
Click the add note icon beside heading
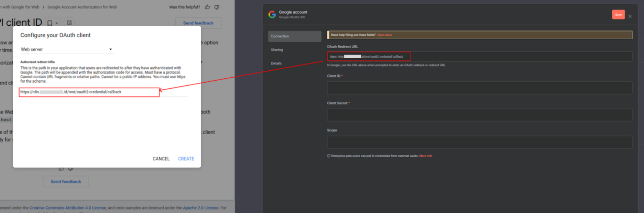point(69,23)
